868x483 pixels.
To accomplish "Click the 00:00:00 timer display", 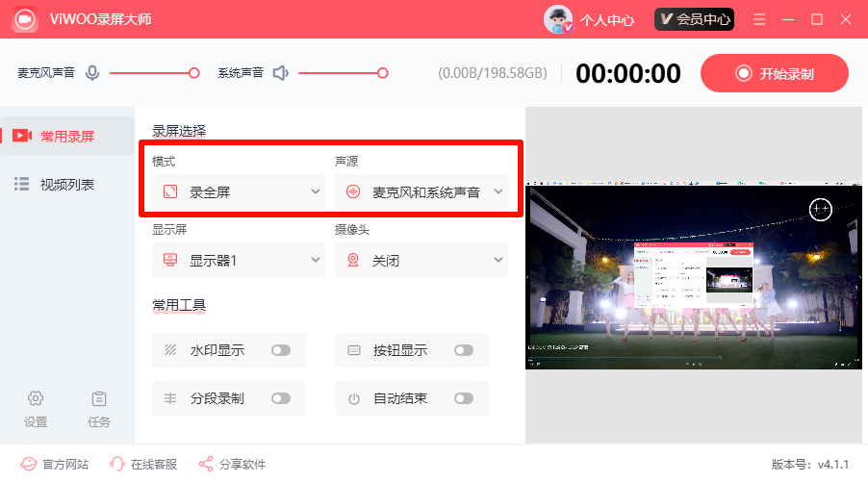I will click(x=628, y=73).
